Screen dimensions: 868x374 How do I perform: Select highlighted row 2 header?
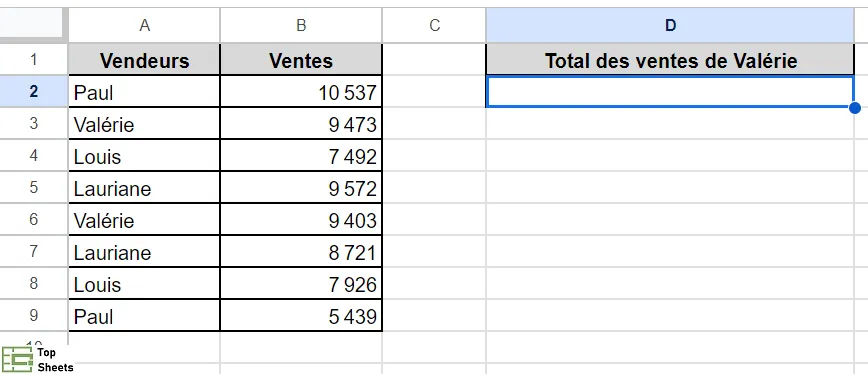(x=34, y=91)
